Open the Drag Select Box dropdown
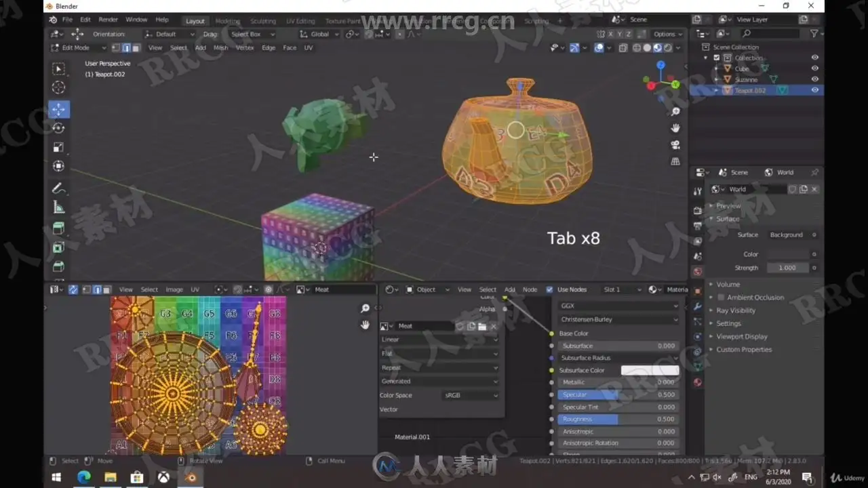Viewport: 868px width, 488px height. pyautogui.click(x=252, y=34)
